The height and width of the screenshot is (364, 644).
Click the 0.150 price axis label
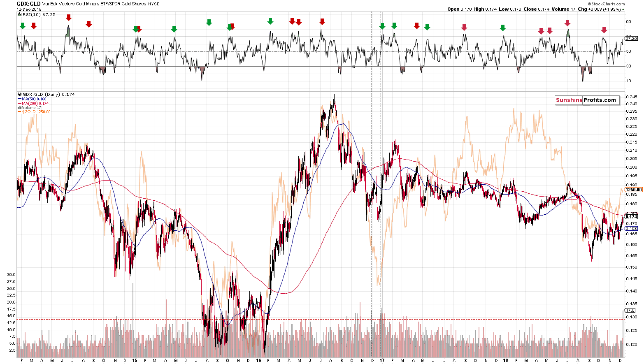pyautogui.click(x=632, y=267)
